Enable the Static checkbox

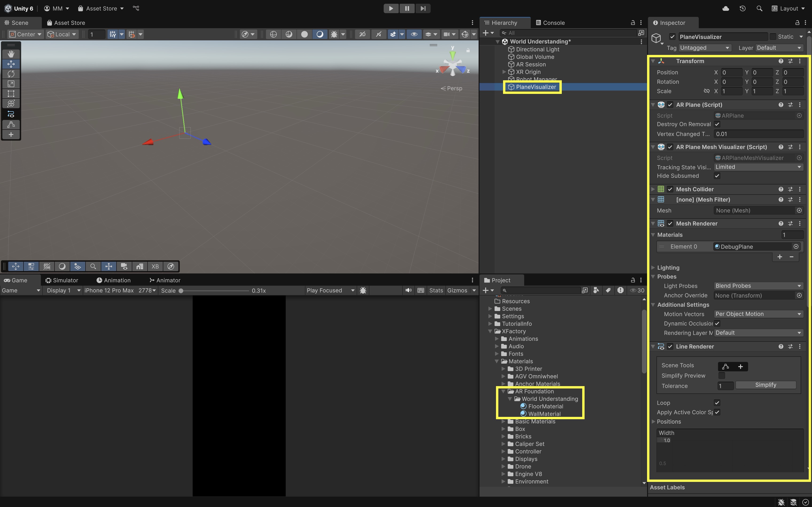pos(773,37)
